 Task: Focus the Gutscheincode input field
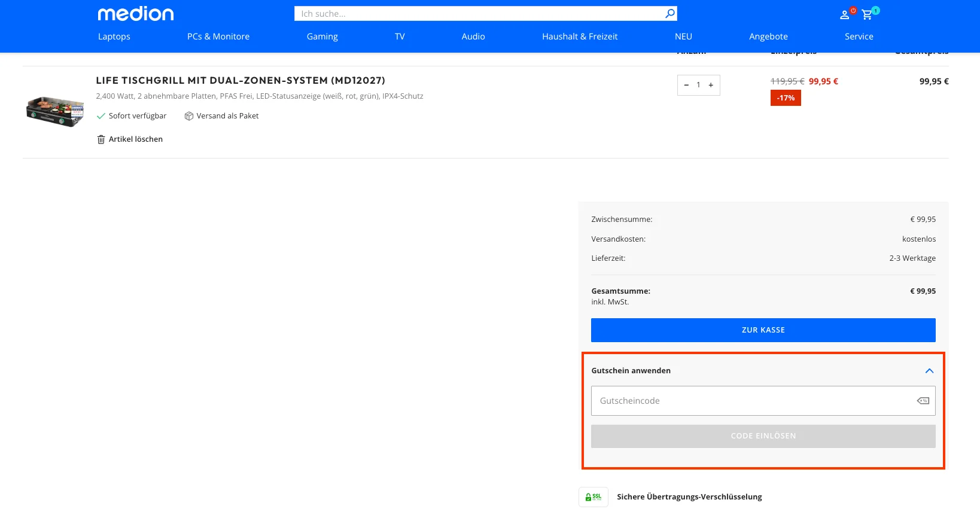[x=763, y=401]
